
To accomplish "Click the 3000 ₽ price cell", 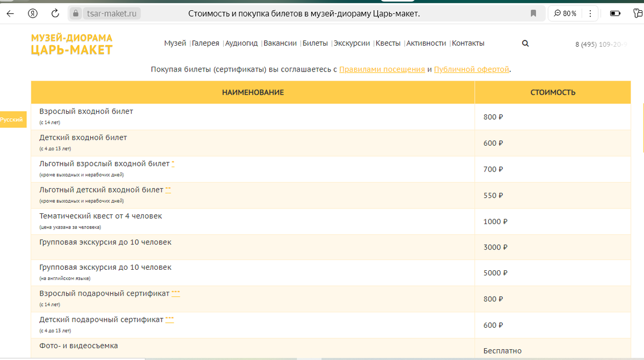I will pos(553,247).
